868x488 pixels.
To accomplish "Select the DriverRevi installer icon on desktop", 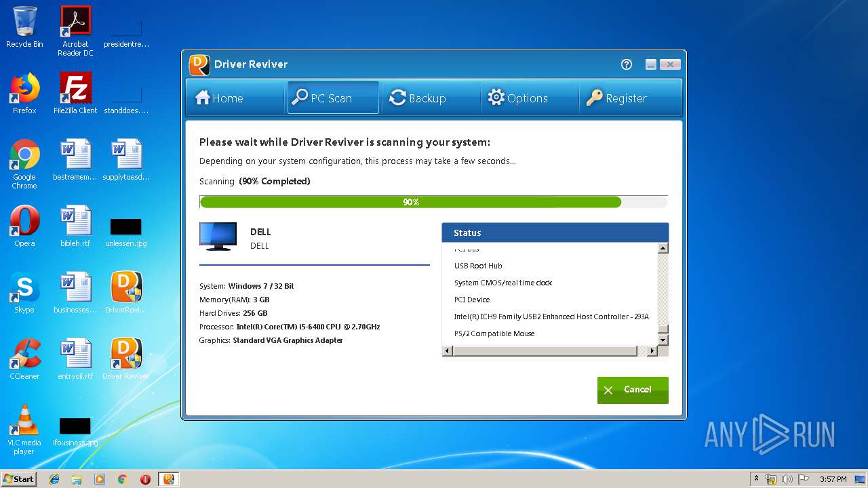I will (126, 293).
